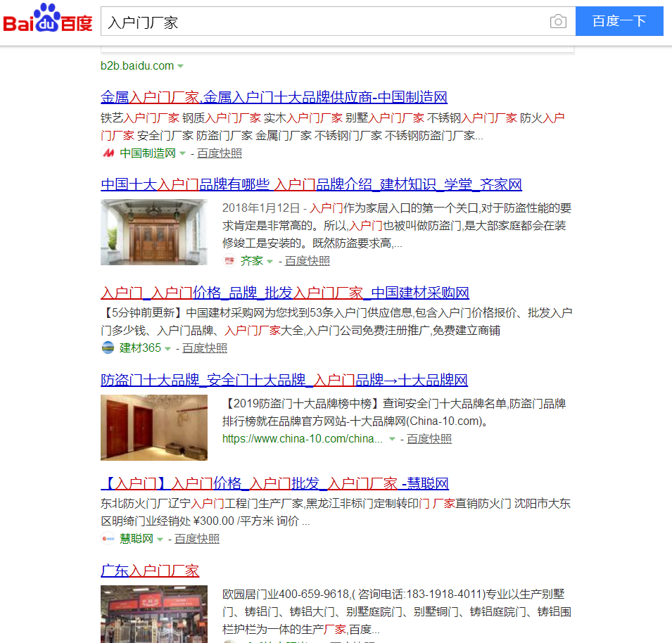Open 中国十大入户门品牌有哪些 齐家网 result
Image resolution: width=672 pixels, height=643 pixels.
click(x=311, y=184)
